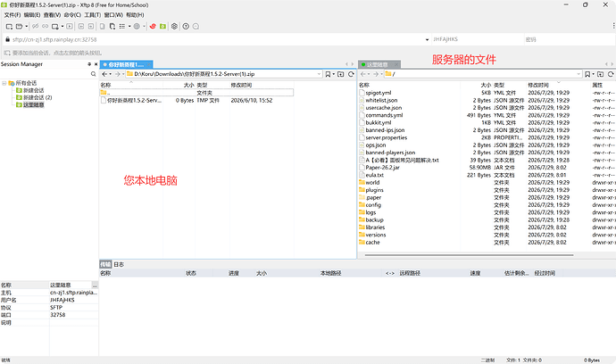The image size is (616, 364).
Task: Go to parent folder row in local pane
Action: pyautogui.click(x=196, y=93)
